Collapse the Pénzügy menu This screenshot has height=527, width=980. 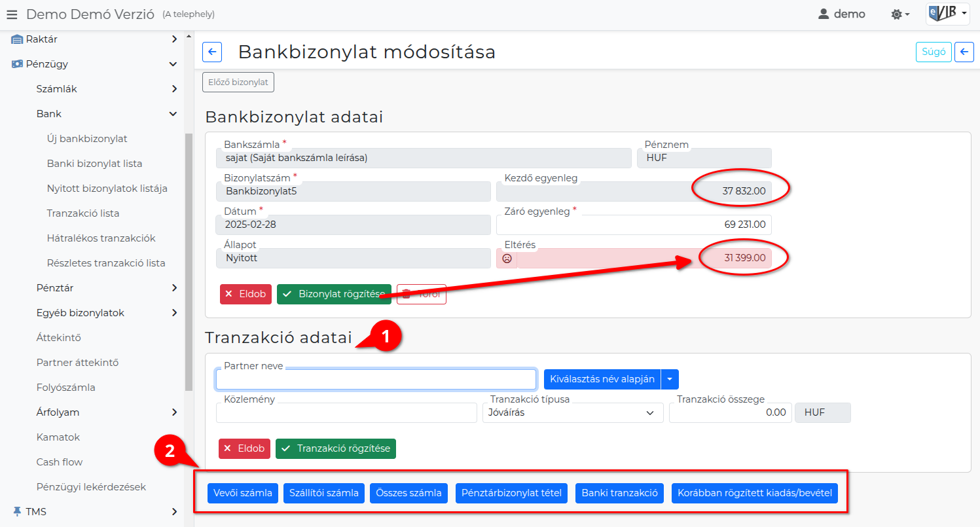pyautogui.click(x=173, y=64)
